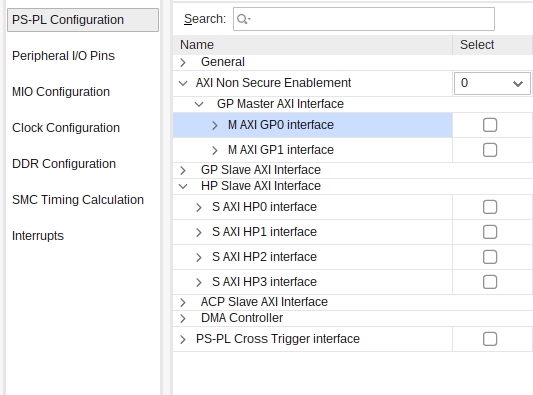The width and height of the screenshot is (533, 395).
Task: Expand the DMA Controller group
Action: (183, 318)
